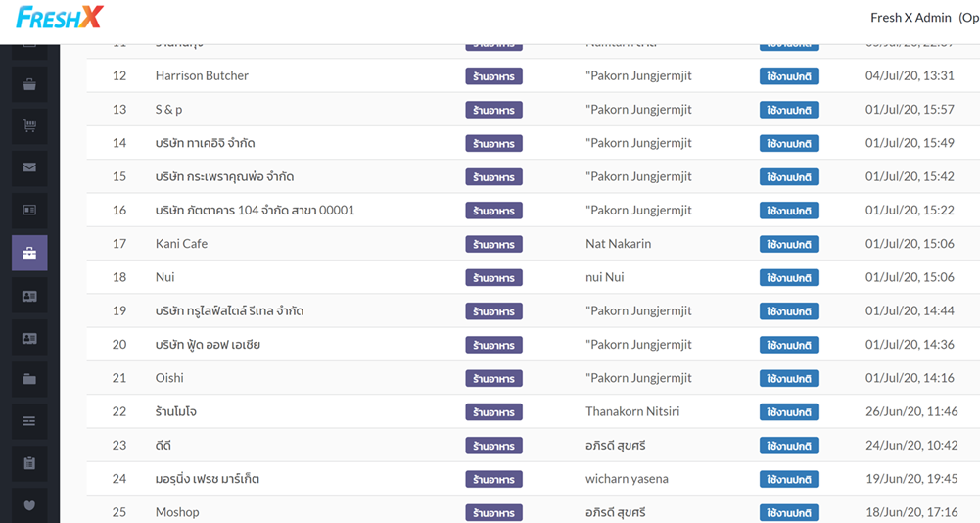
Task: Click the clipboard sidebar icon
Action: point(29,463)
